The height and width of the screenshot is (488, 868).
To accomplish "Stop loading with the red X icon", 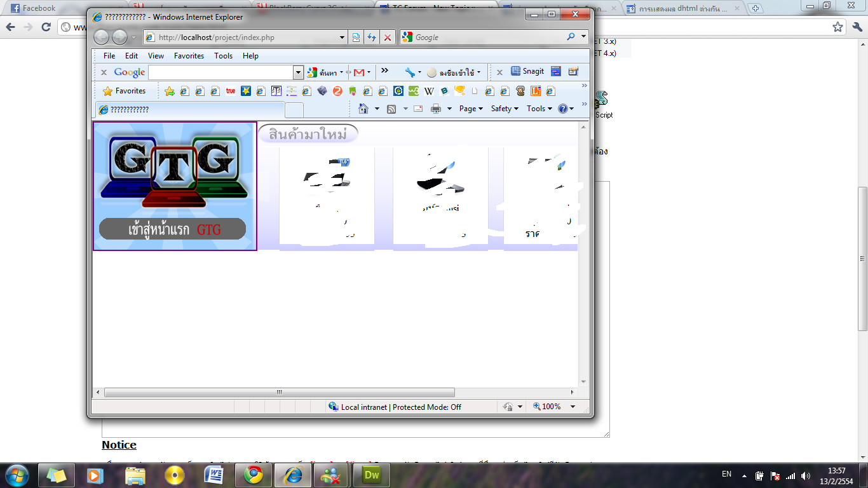I will (x=388, y=37).
